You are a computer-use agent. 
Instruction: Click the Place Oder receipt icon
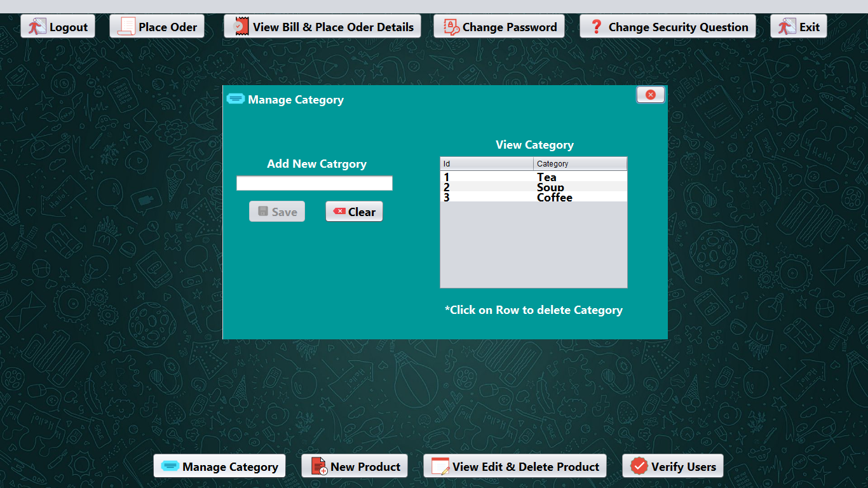[130, 26]
